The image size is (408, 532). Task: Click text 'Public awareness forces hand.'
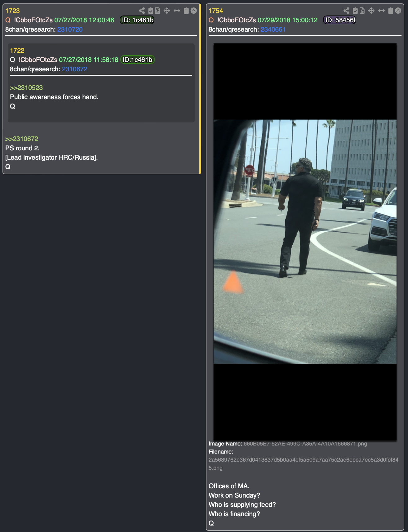coord(54,97)
